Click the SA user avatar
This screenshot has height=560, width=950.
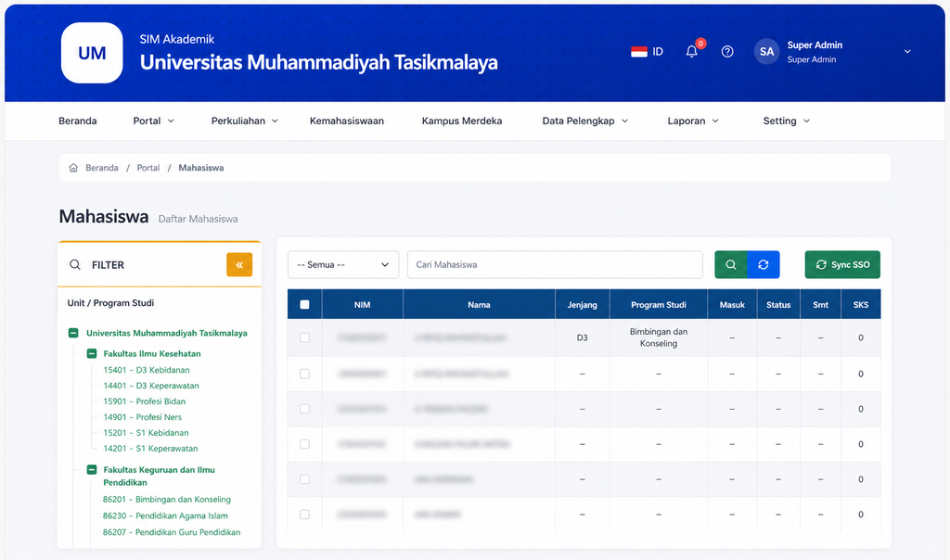(766, 52)
